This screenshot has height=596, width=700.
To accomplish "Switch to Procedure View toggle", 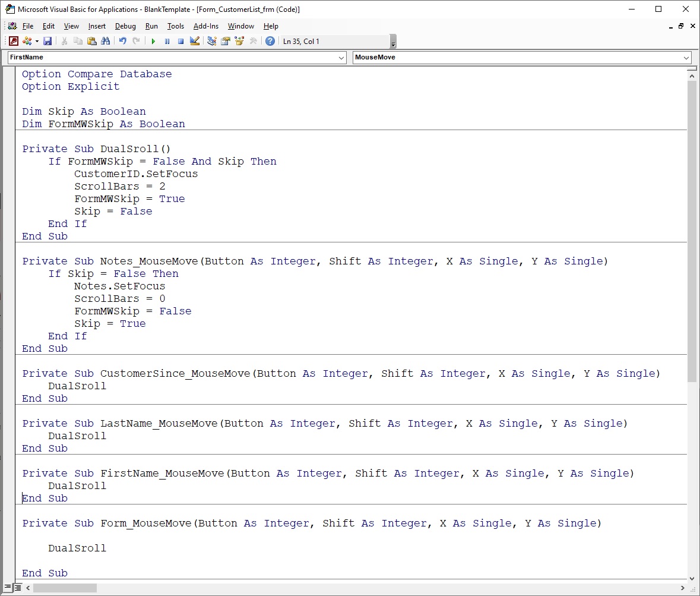I will tap(8, 588).
